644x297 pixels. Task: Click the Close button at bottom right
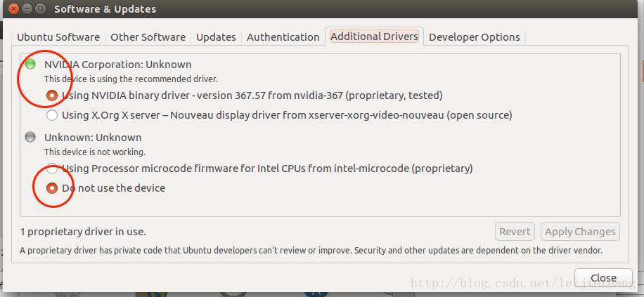[x=603, y=277]
